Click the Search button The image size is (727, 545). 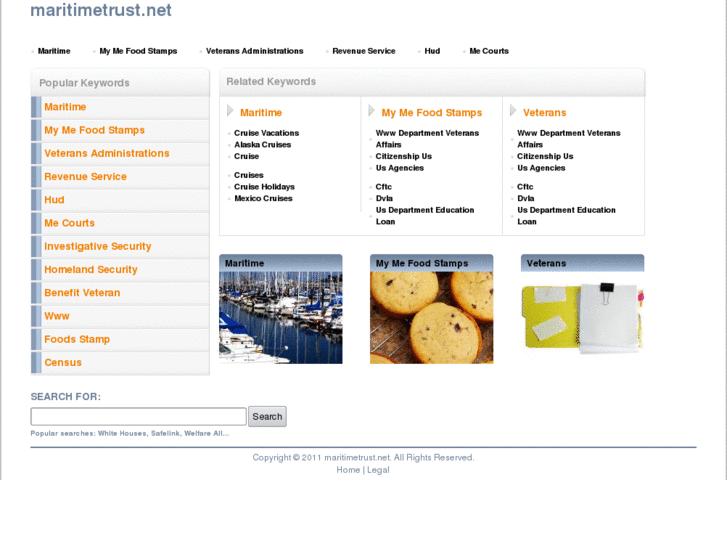tap(268, 417)
